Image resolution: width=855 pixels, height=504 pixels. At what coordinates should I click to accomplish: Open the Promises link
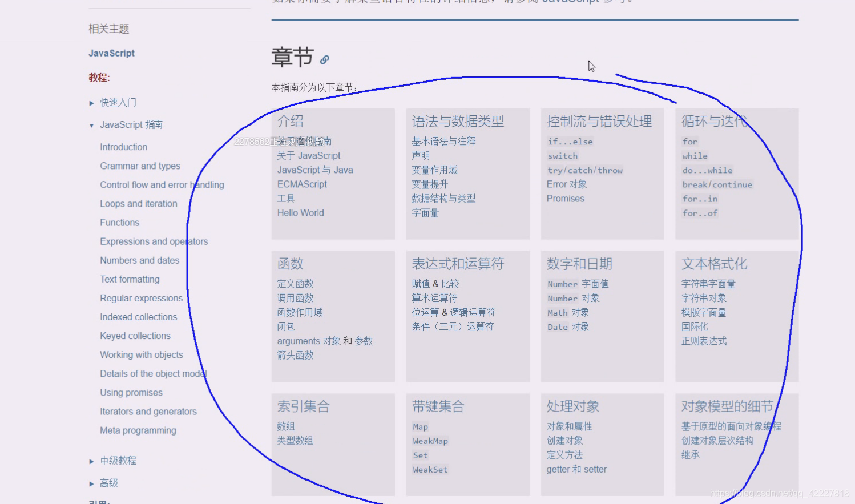coord(566,198)
